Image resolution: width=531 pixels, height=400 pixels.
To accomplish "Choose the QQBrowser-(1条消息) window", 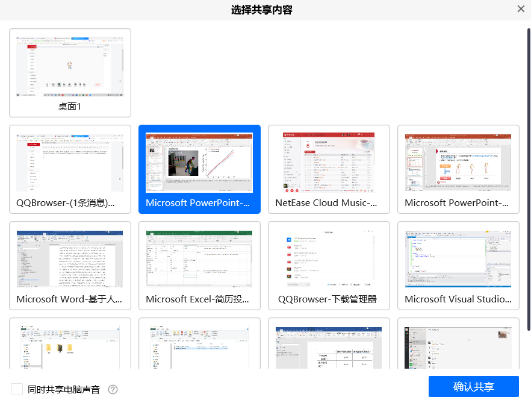I will pyautogui.click(x=70, y=169).
